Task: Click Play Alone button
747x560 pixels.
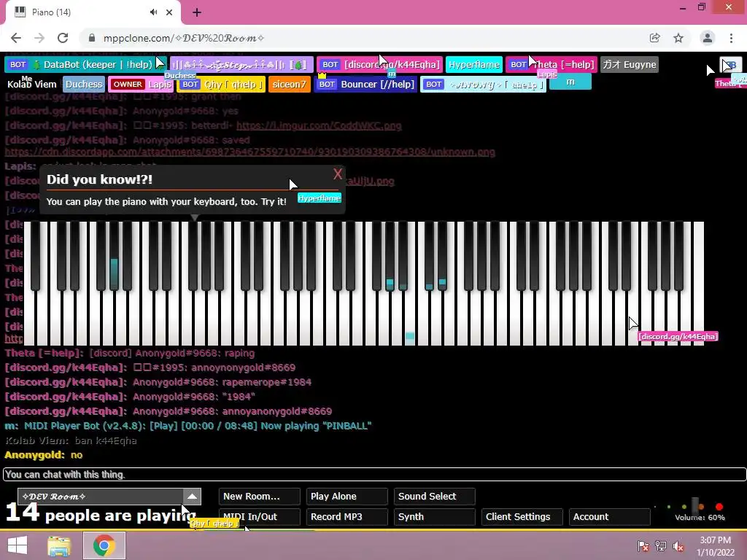Action: click(347, 496)
